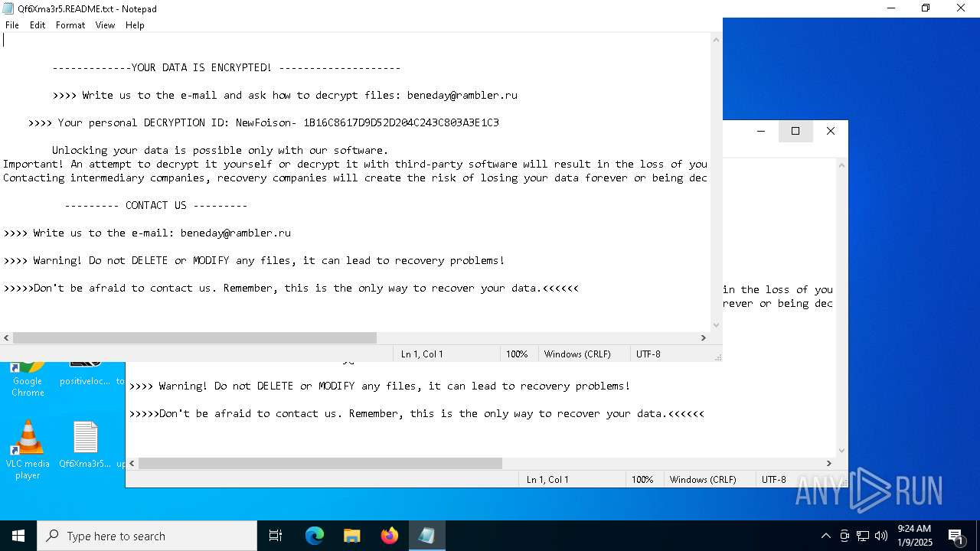This screenshot has height=551, width=980.
Task: Click front Notepad horizontal scroll-left arrow
Action: coord(6,337)
